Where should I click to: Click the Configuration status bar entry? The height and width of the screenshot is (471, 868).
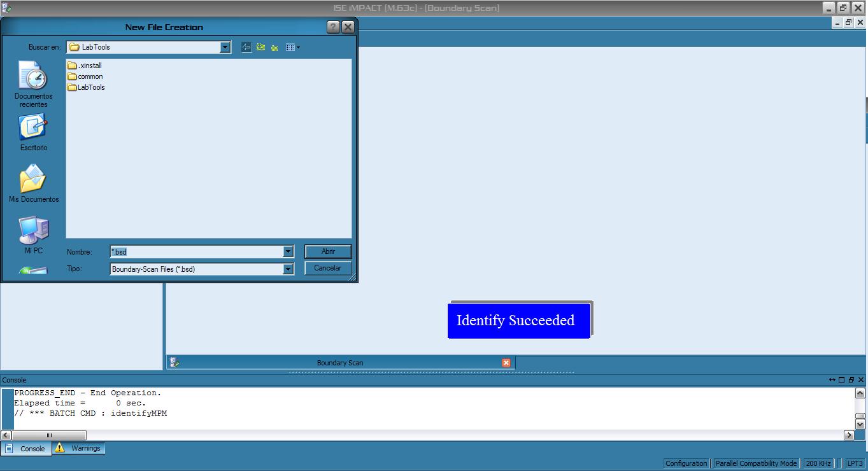686,463
